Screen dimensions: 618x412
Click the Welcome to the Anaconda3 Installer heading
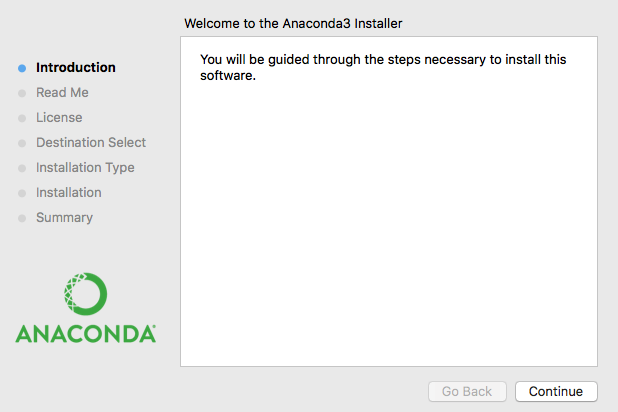[x=293, y=23]
